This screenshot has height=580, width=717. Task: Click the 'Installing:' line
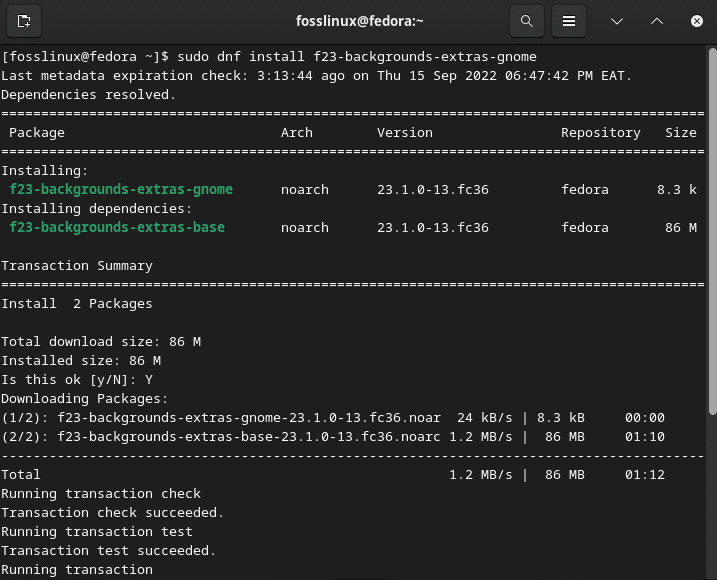click(x=44, y=171)
